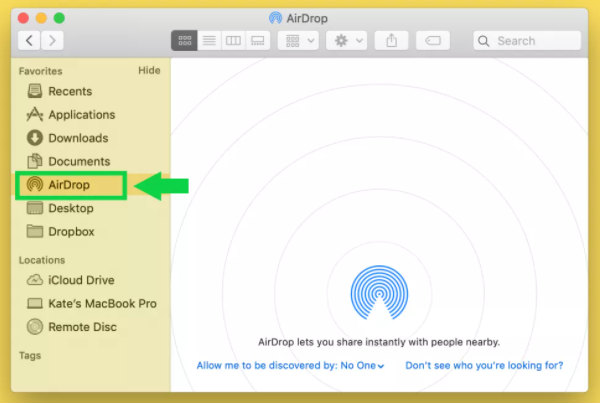Click the Favorites section header

[41, 71]
